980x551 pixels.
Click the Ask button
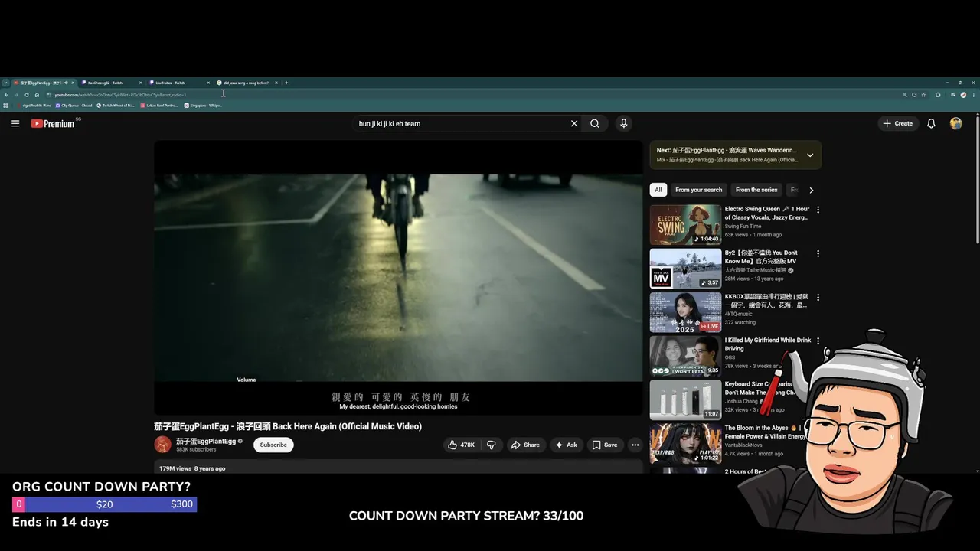[566, 445]
